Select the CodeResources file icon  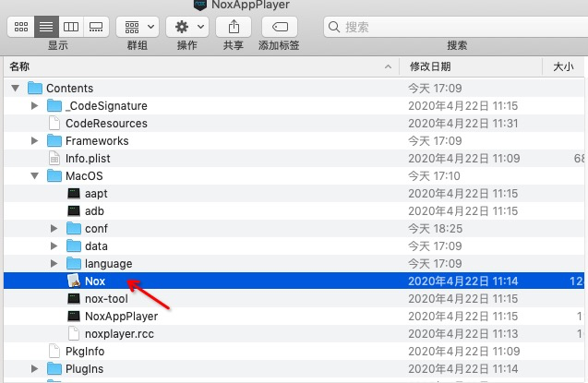(x=54, y=123)
